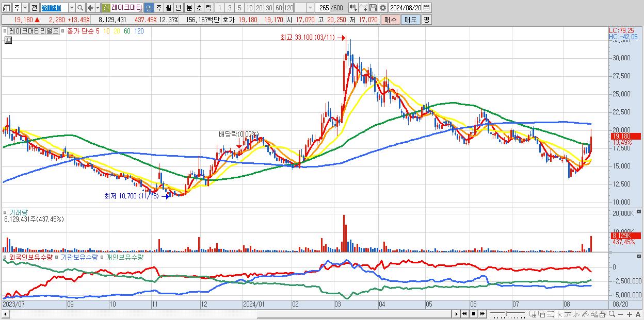Click the add candle indicator icon
This screenshot has width=644, height=320.
pyautogui.click(x=354, y=8)
